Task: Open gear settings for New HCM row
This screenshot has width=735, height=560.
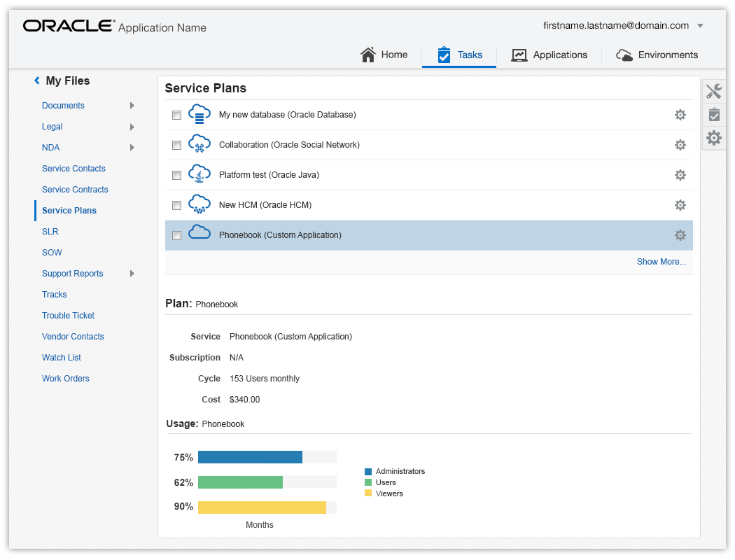Action: pyautogui.click(x=680, y=205)
